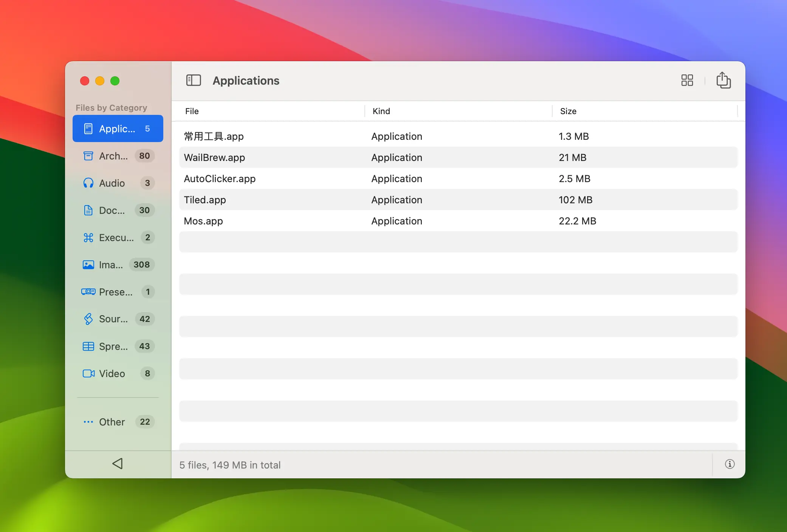Switch to grid view icon
This screenshot has height=532, width=787.
[x=687, y=80]
